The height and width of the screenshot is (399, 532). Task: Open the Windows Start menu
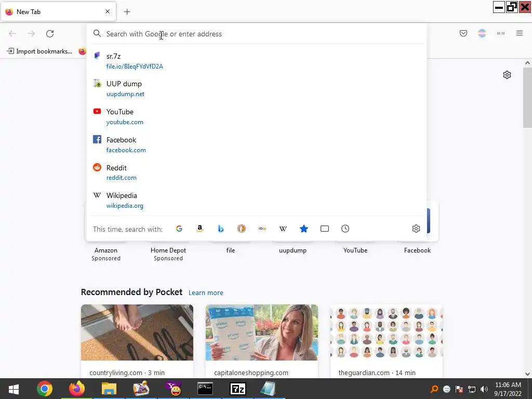14,389
